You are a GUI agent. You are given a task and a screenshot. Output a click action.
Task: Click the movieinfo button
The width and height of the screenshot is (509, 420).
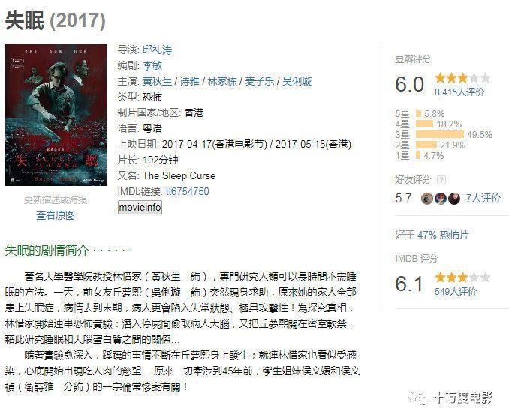point(140,207)
